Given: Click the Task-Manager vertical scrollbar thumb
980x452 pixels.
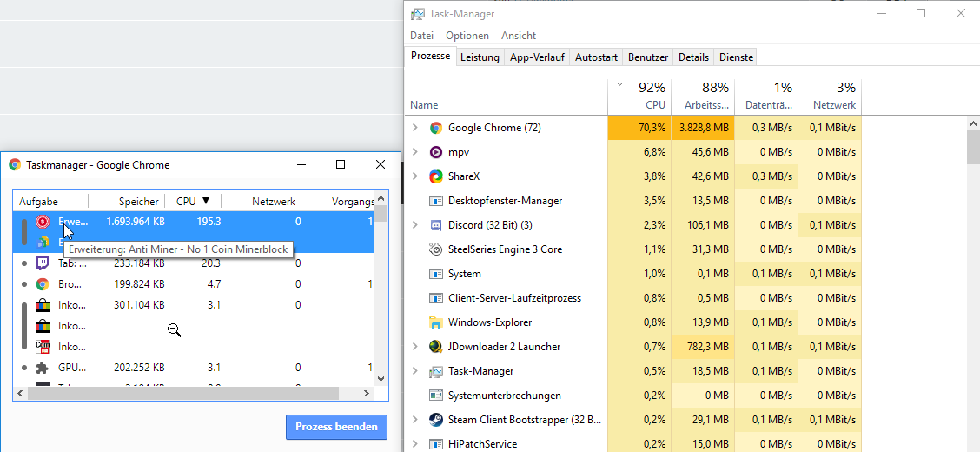Looking at the screenshot, I should pyautogui.click(x=972, y=147).
